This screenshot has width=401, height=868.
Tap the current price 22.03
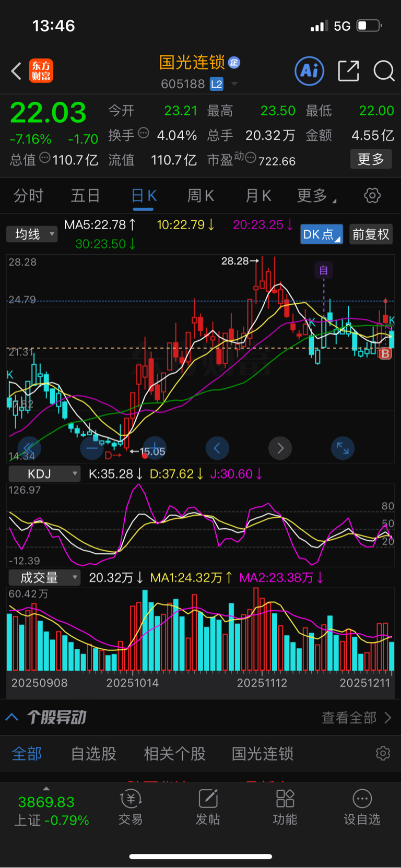pos(48,113)
